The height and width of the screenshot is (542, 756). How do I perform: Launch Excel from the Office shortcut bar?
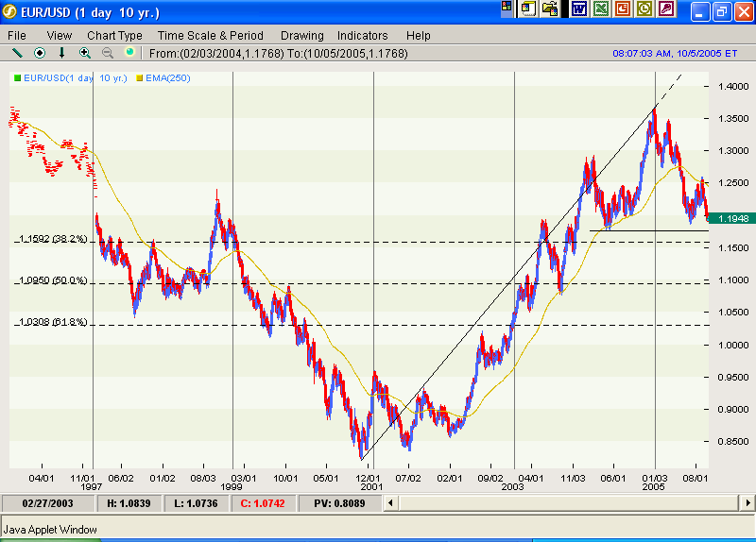599,9
